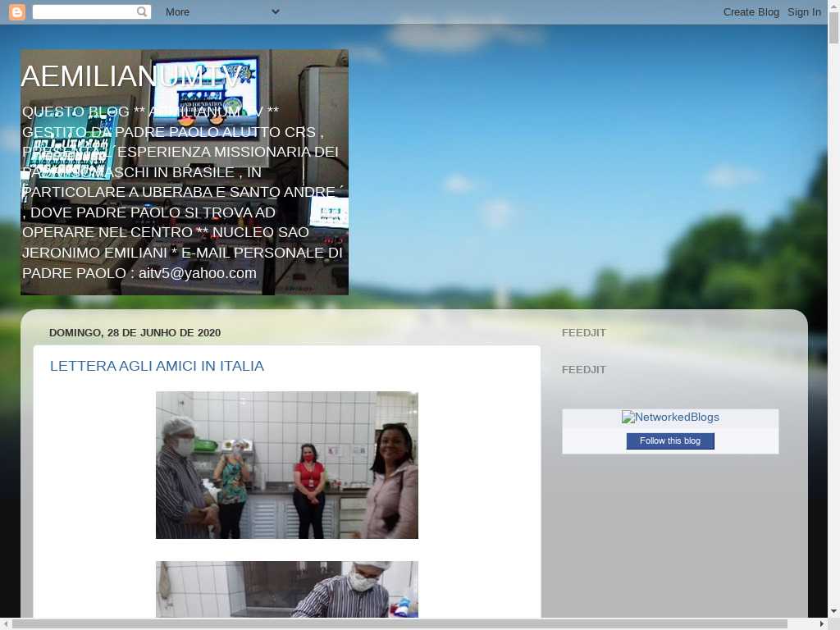
Task: Click the horizontal scrollbar right arrow
Action: coord(821,624)
